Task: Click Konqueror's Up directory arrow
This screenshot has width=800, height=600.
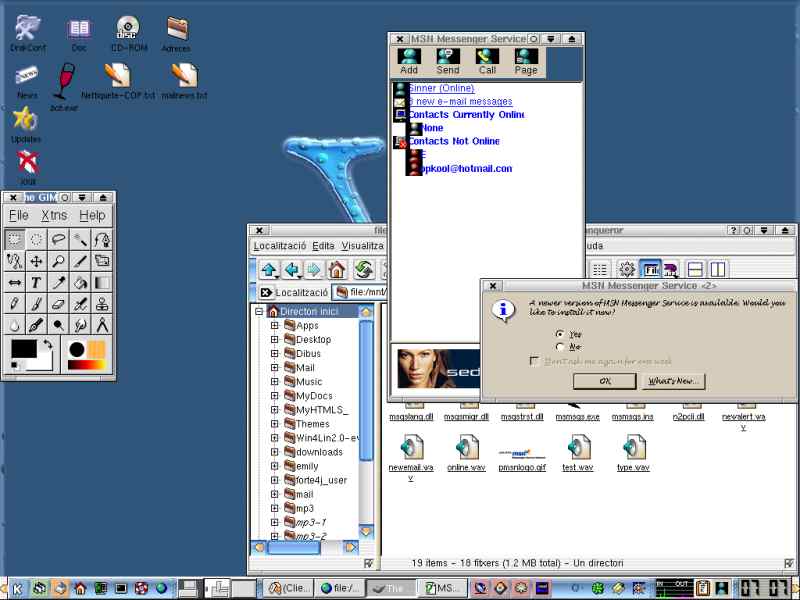Action: (269, 270)
